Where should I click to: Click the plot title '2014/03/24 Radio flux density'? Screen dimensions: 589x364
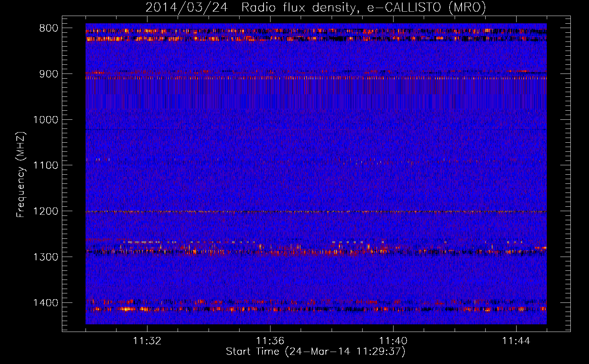point(316,8)
